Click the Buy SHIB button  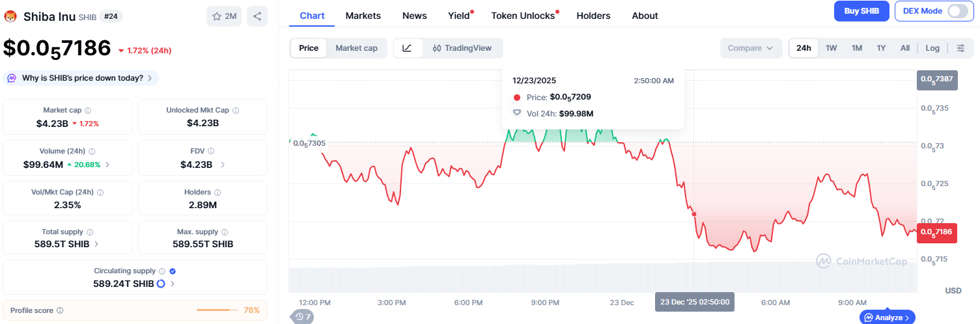coord(861,11)
